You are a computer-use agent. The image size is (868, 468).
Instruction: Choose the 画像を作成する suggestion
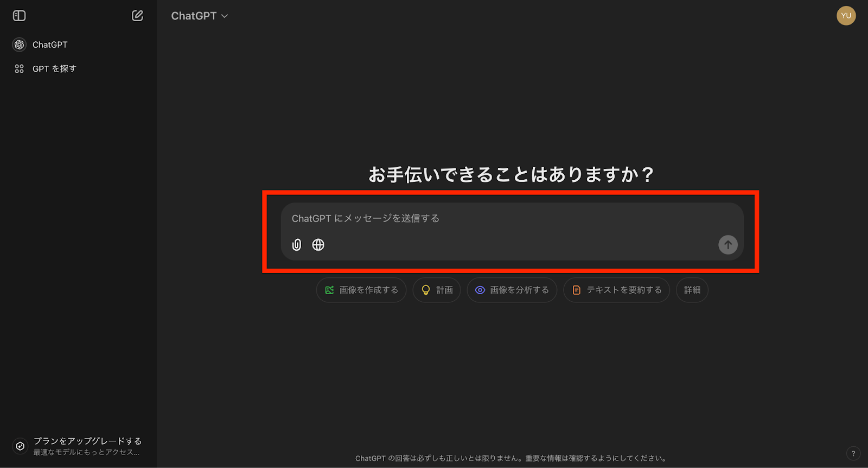(361, 290)
